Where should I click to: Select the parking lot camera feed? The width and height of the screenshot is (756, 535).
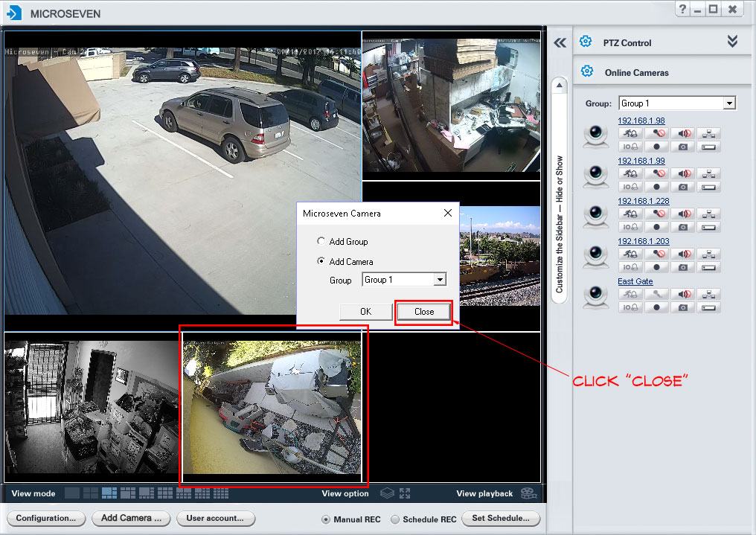[183, 181]
